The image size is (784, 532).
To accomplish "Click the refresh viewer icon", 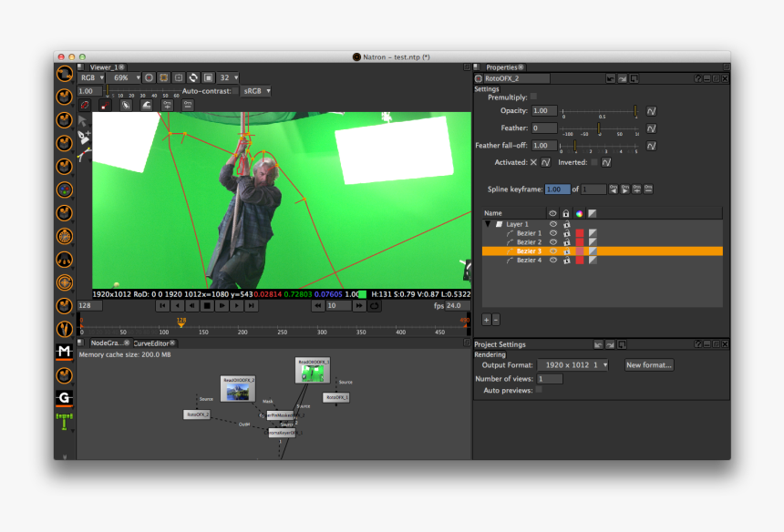I will [x=193, y=77].
